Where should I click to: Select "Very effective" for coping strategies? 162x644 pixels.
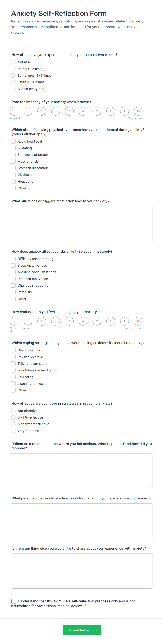(x=13, y=431)
